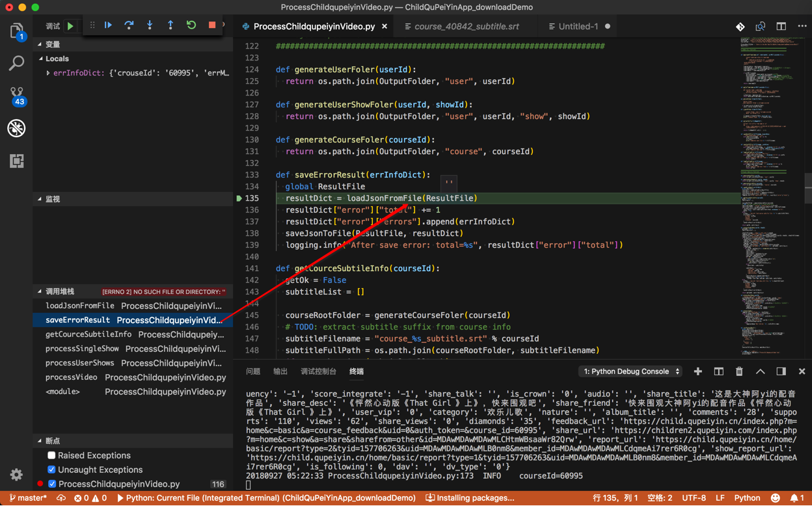Viewport: 812px width, 506px height.
Task: Toggle the Uncaught Exceptions checkbox
Action: point(51,470)
